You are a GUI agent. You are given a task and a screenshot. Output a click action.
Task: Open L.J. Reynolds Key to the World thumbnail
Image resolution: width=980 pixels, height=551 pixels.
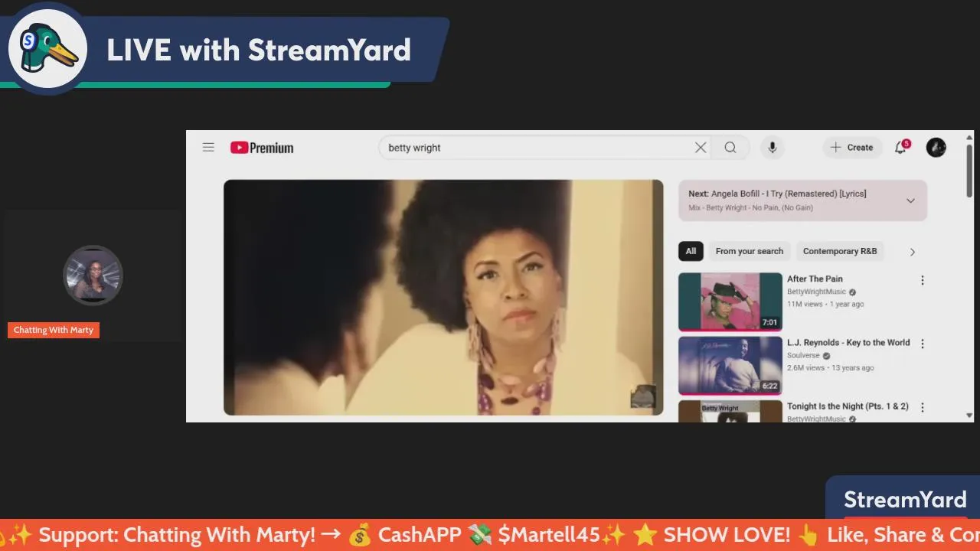click(730, 365)
